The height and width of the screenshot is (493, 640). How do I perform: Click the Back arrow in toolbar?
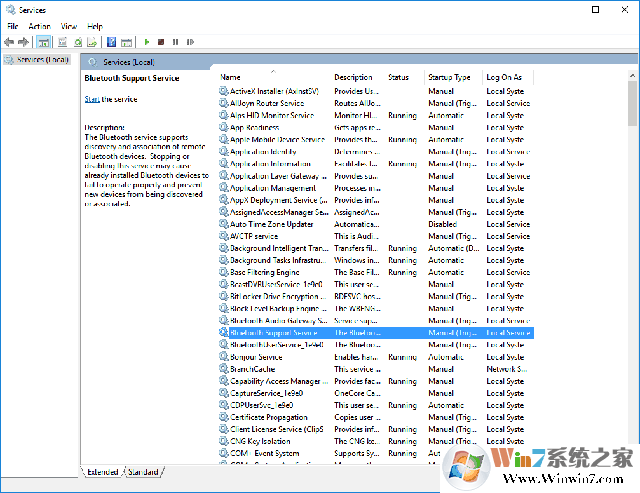pyautogui.click(x=9, y=42)
